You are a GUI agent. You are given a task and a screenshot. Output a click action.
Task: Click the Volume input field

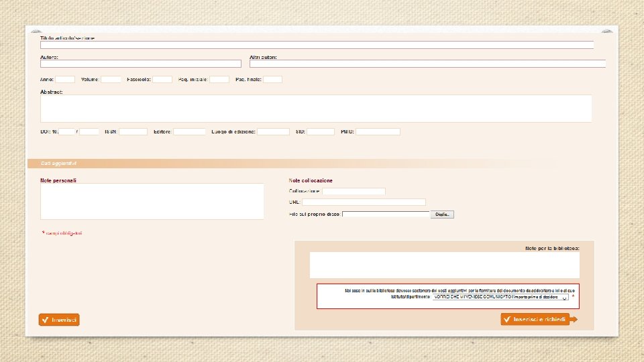[x=111, y=80]
